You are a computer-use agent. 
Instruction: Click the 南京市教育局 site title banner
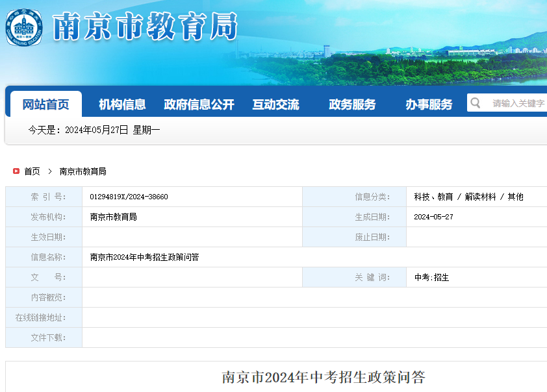tap(145, 27)
